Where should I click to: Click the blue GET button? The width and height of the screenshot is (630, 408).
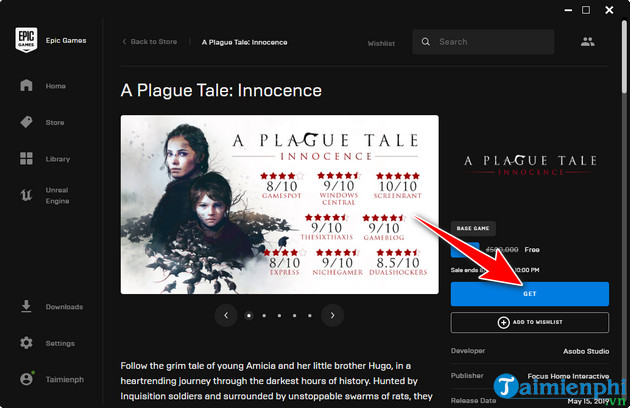click(x=530, y=294)
